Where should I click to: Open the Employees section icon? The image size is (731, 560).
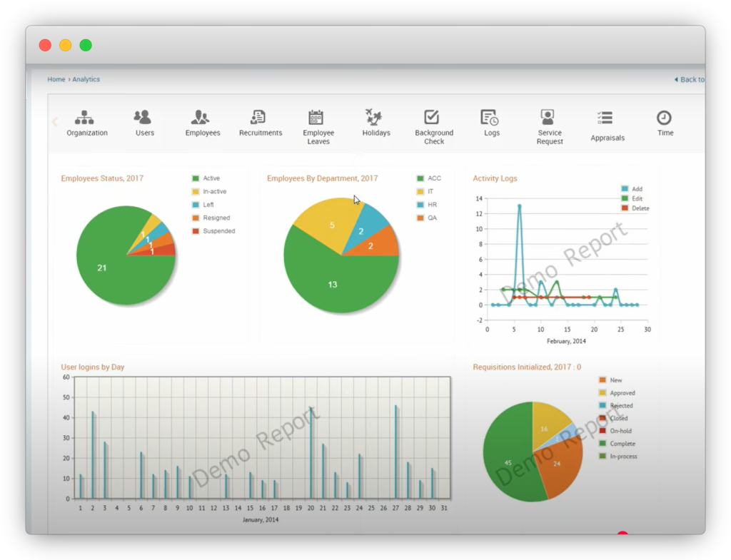coord(202,118)
